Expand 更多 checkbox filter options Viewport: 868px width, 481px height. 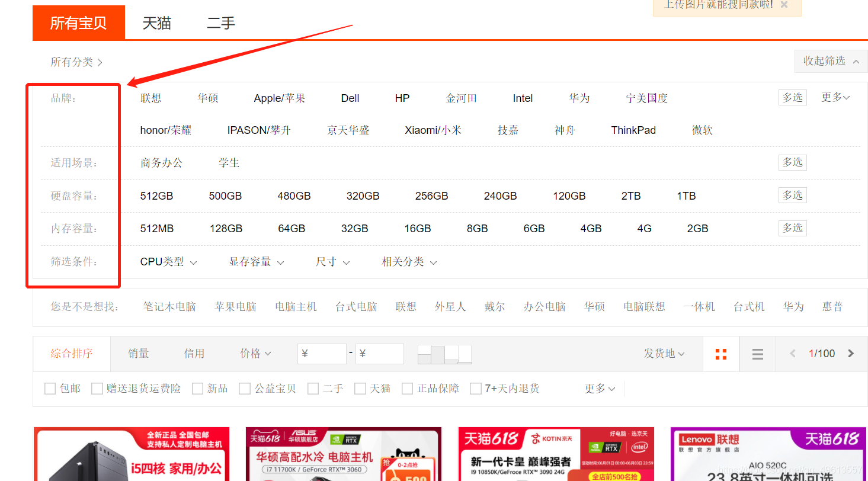click(x=600, y=389)
